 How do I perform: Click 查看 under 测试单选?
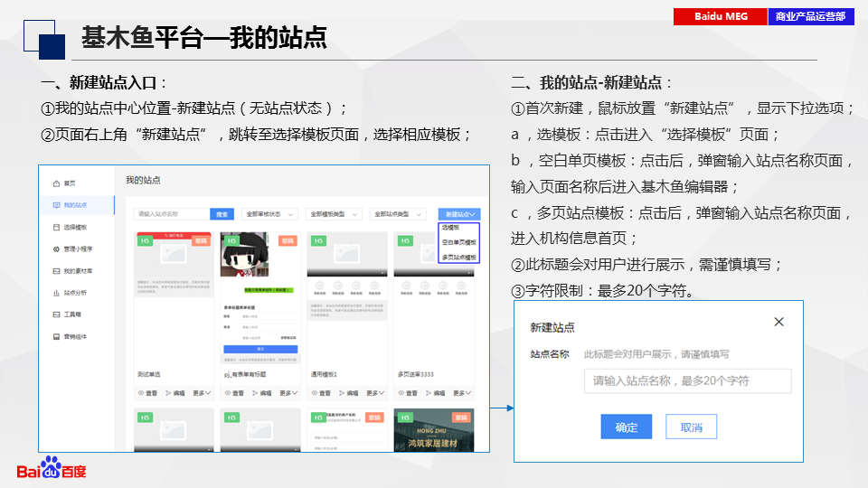click(x=147, y=393)
